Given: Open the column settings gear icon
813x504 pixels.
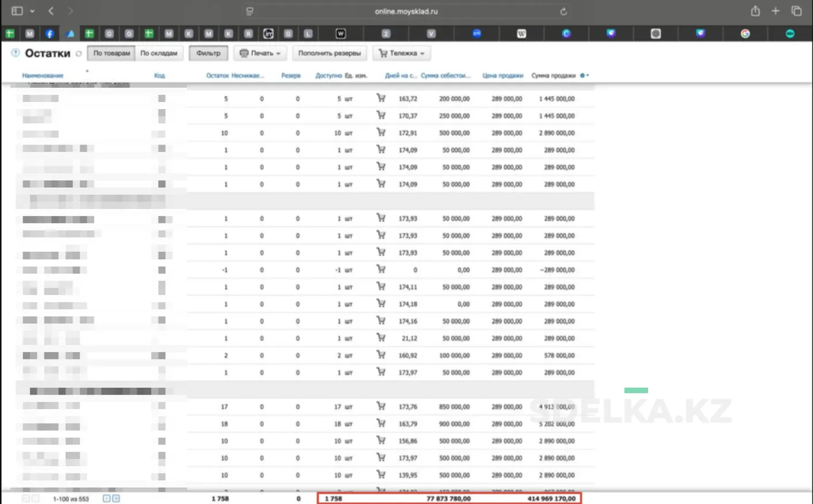Looking at the screenshot, I should tap(583, 75).
